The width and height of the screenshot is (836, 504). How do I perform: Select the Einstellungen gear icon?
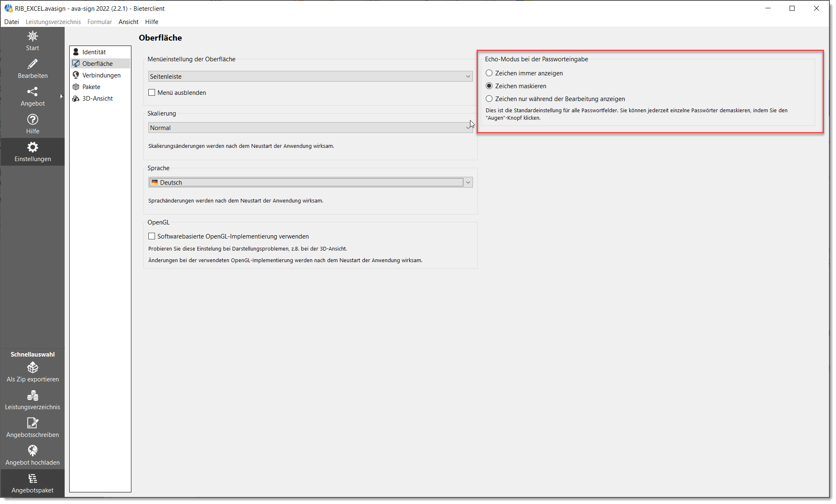32,147
